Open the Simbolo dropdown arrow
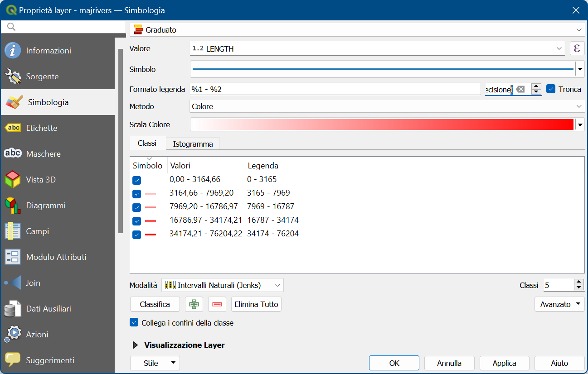Viewport: 588px width, 374px height. (580, 70)
